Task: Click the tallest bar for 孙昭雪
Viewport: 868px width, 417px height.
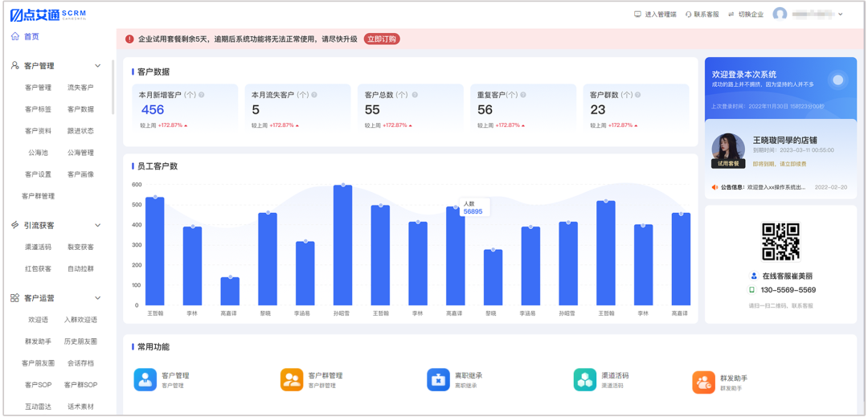Action: coord(343,245)
